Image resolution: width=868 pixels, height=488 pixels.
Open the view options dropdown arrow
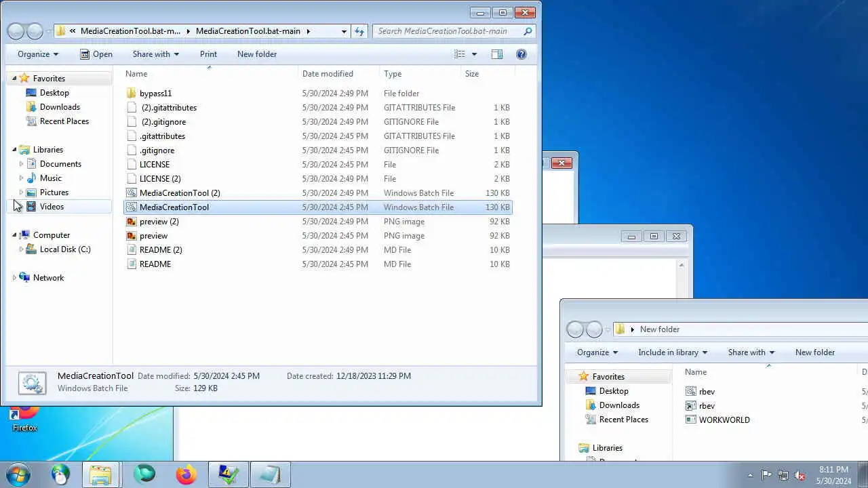click(474, 54)
